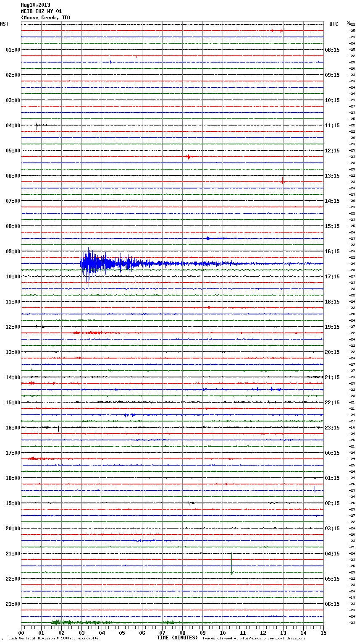Select the 05:00 MST row label
This screenshot has height=644, width=357.
coord(13,151)
